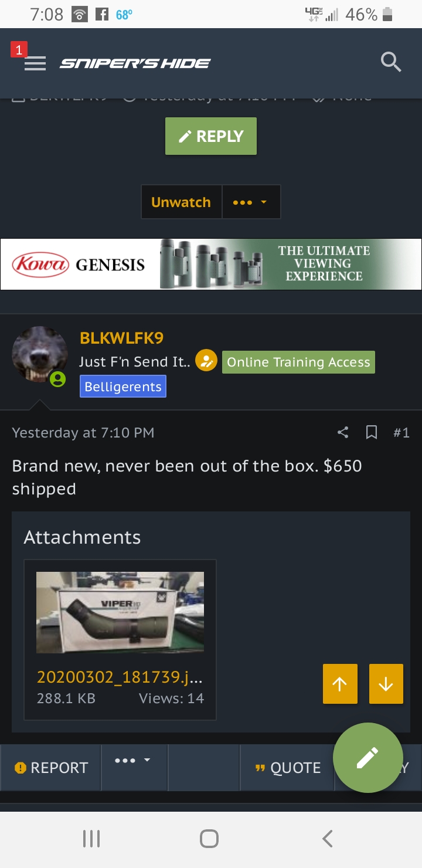Quote this post
Image resolution: width=422 pixels, height=868 pixels.
(288, 768)
